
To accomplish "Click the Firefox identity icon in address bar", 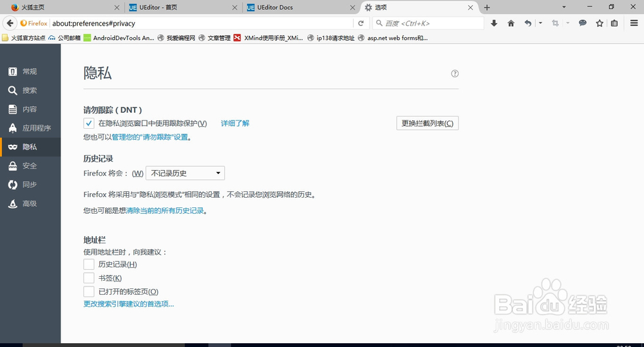I will (x=33, y=23).
